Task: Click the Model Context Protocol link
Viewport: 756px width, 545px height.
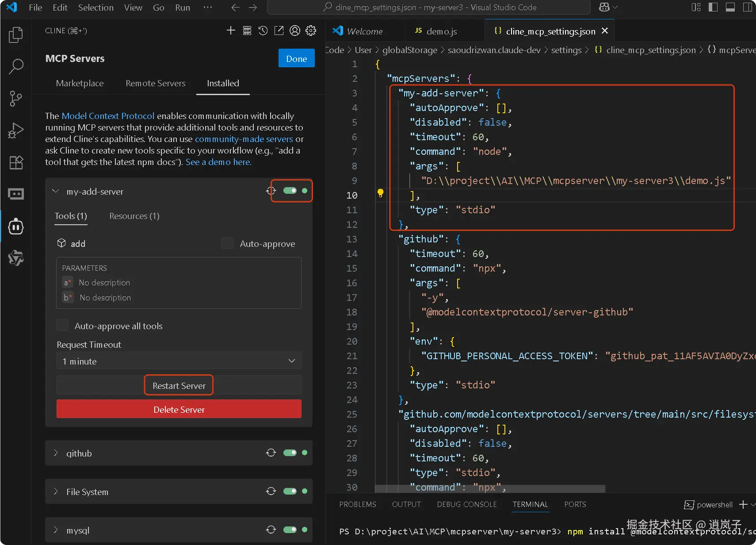Action: coord(108,116)
